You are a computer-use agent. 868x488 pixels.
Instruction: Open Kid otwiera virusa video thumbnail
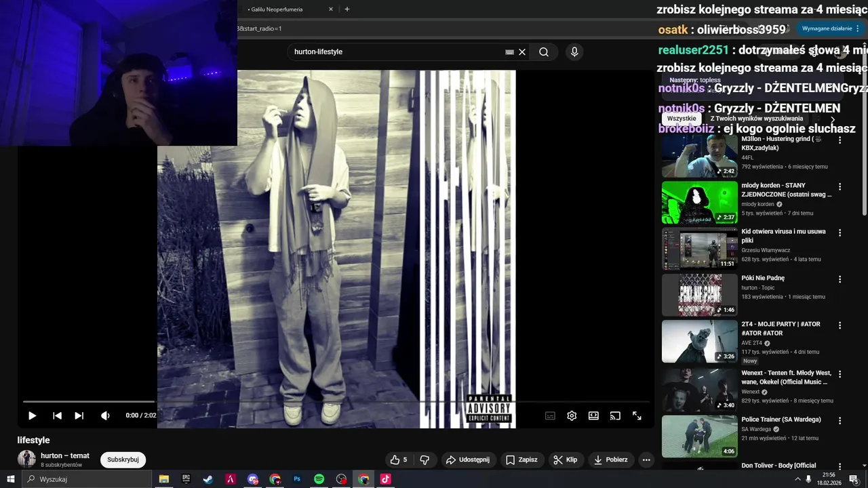(x=699, y=248)
